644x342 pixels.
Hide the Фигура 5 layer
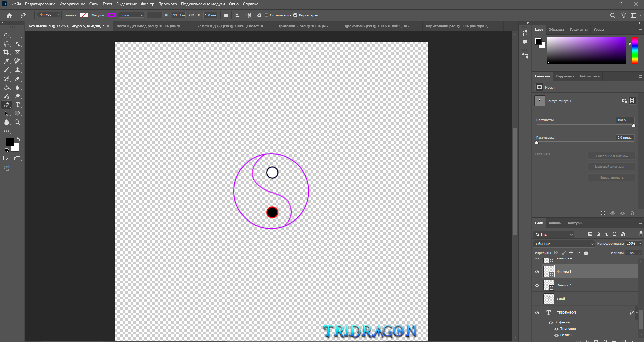coord(537,272)
